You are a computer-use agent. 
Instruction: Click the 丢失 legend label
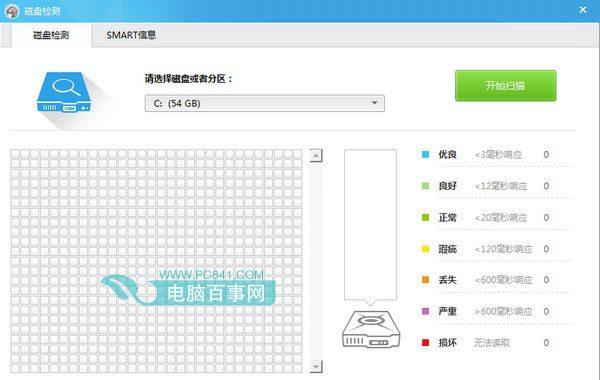[447, 280]
